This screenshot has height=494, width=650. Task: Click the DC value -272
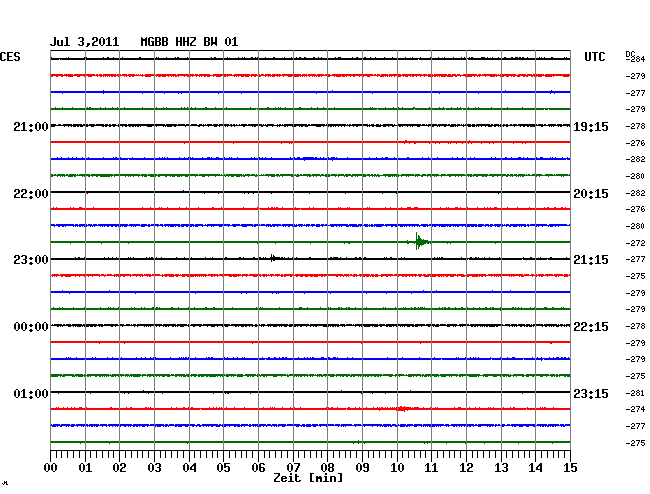635,243
